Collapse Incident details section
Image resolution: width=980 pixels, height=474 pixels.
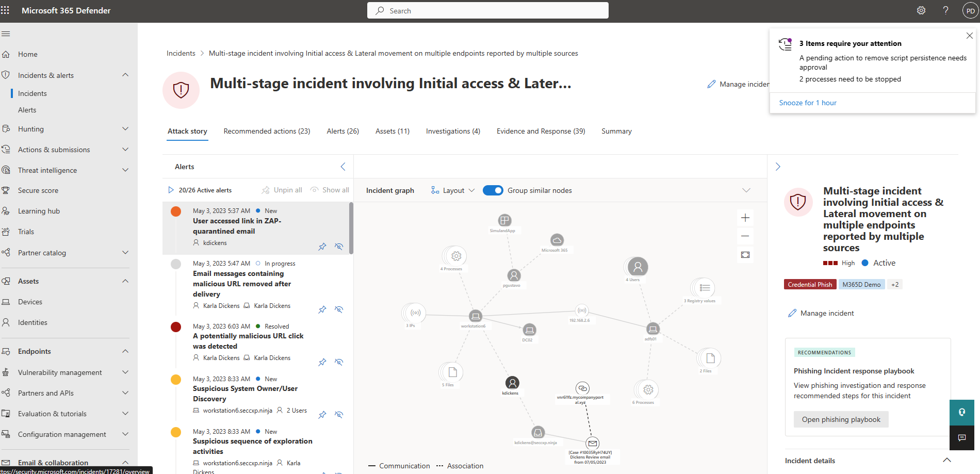(x=947, y=460)
